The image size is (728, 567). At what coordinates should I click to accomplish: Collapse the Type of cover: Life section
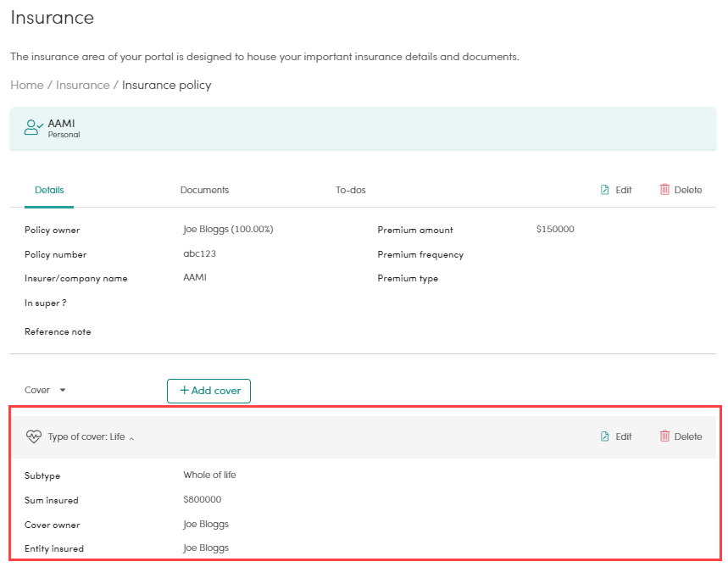(x=131, y=438)
